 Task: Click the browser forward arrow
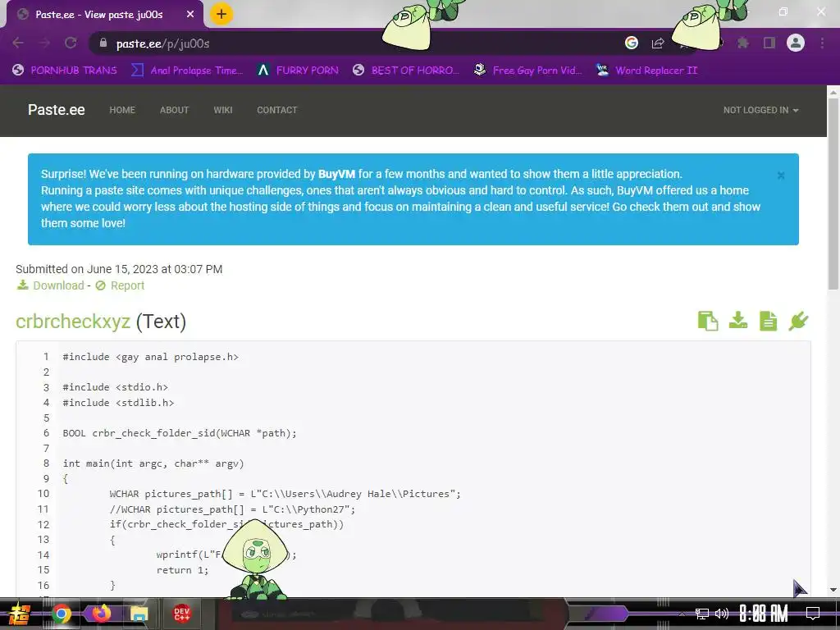[x=44, y=43]
